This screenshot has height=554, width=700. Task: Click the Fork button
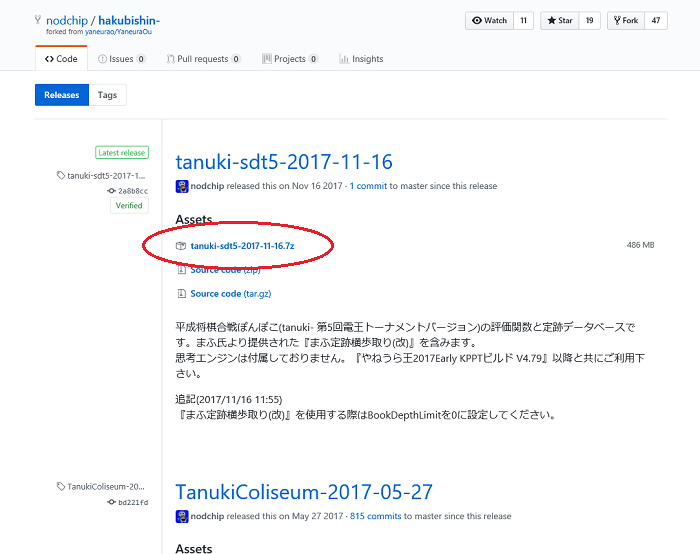click(626, 21)
